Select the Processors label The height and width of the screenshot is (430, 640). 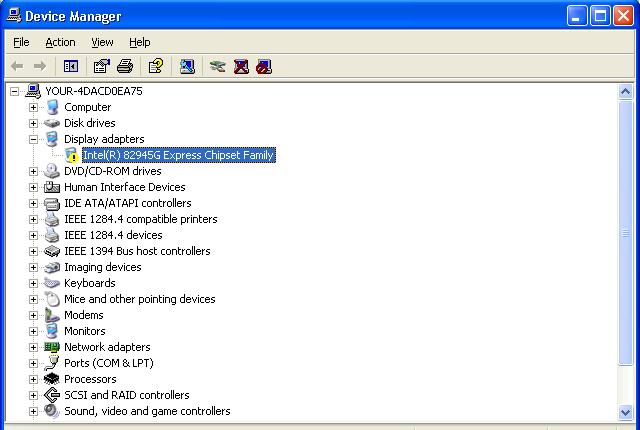click(x=90, y=379)
